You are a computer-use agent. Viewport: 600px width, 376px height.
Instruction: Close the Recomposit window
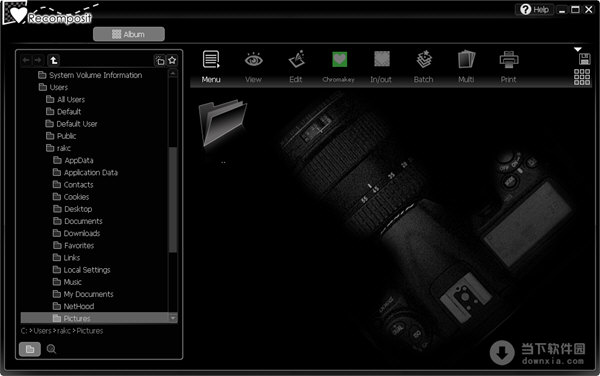(589, 10)
